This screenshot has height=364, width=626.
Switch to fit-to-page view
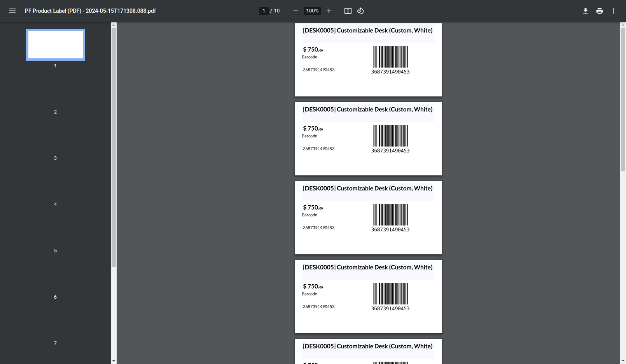(x=348, y=11)
